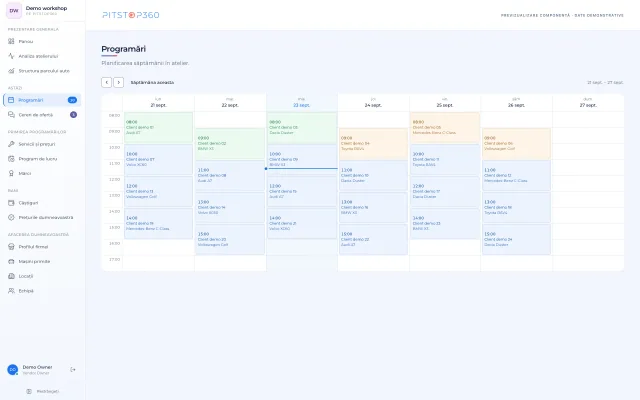This screenshot has height=400, width=640.
Task: Select the 24 sept. day header
Action: point(373,102)
